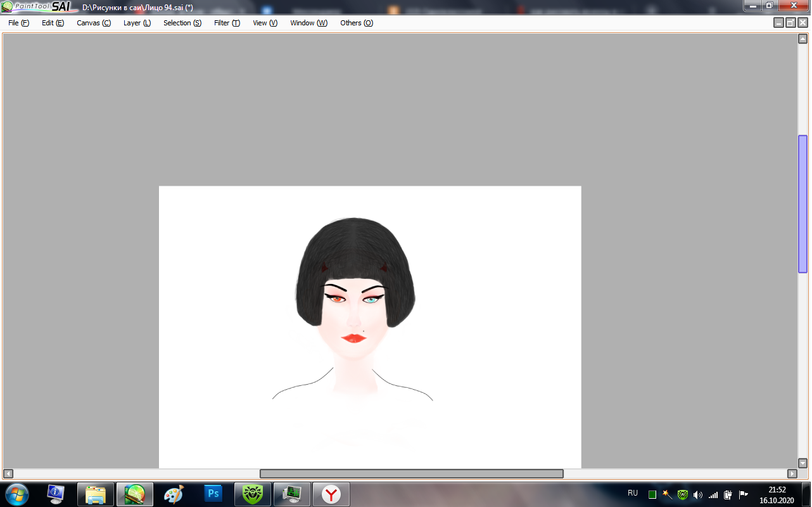Open the Dr.Web antivirus taskbar icon
The height and width of the screenshot is (507, 812).
(252, 494)
